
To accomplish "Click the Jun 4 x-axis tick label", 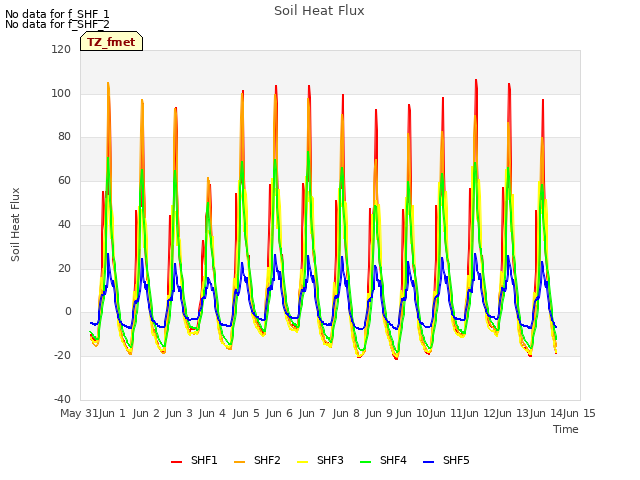I will point(212,413).
